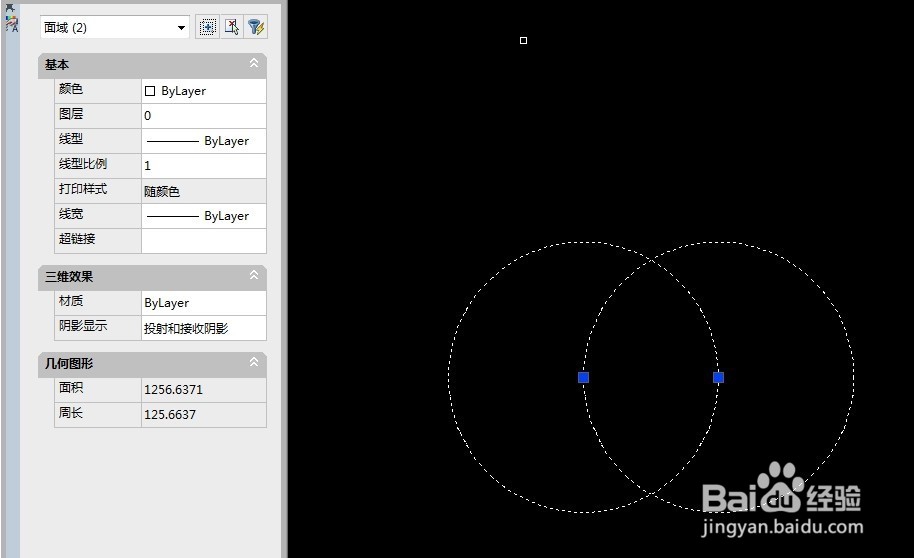
Task: Click the Quick Select funnel icon
Action: point(255,27)
